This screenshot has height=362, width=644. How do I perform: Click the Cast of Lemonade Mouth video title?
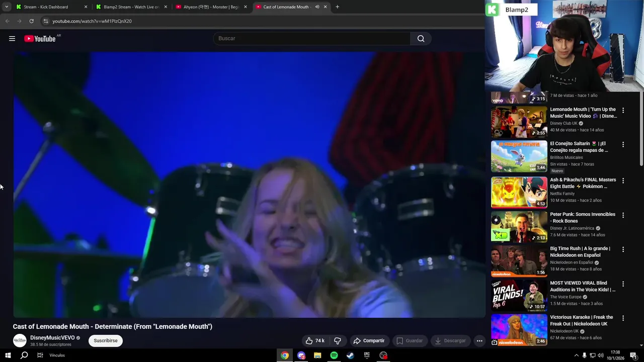click(x=112, y=326)
